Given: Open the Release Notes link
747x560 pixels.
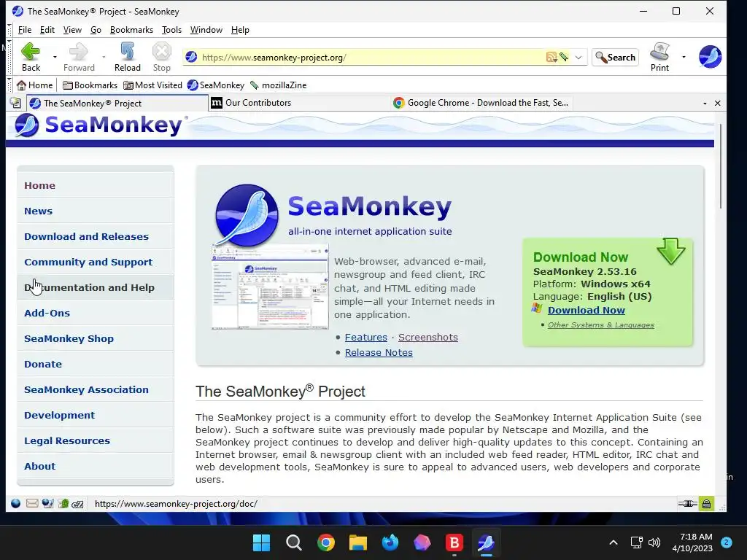Looking at the screenshot, I should point(379,352).
